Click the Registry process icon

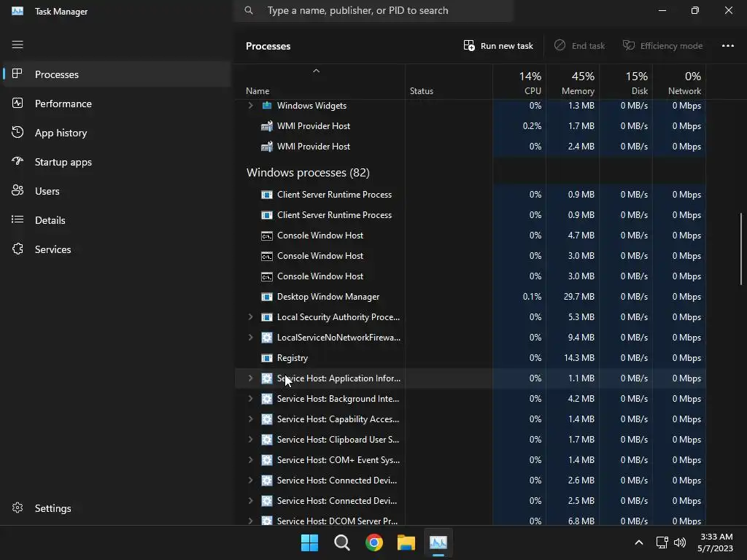pos(267,357)
